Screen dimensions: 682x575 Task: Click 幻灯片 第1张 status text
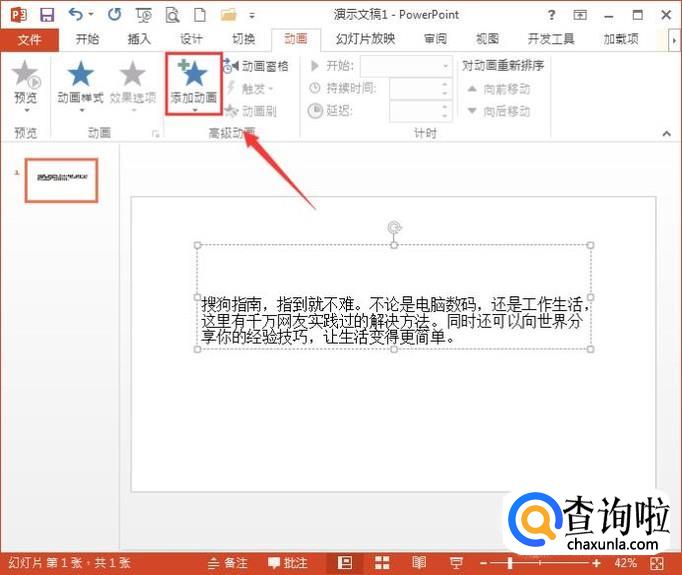(x=70, y=563)
